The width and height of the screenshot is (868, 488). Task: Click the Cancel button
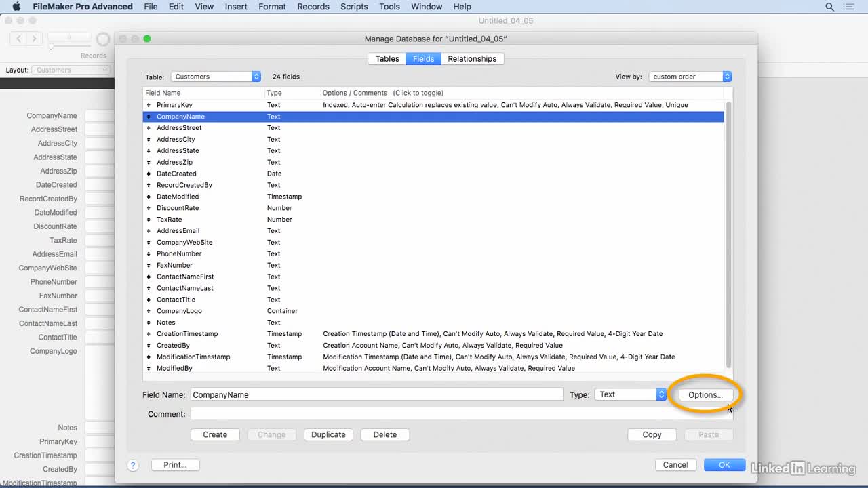click(675, 465)
